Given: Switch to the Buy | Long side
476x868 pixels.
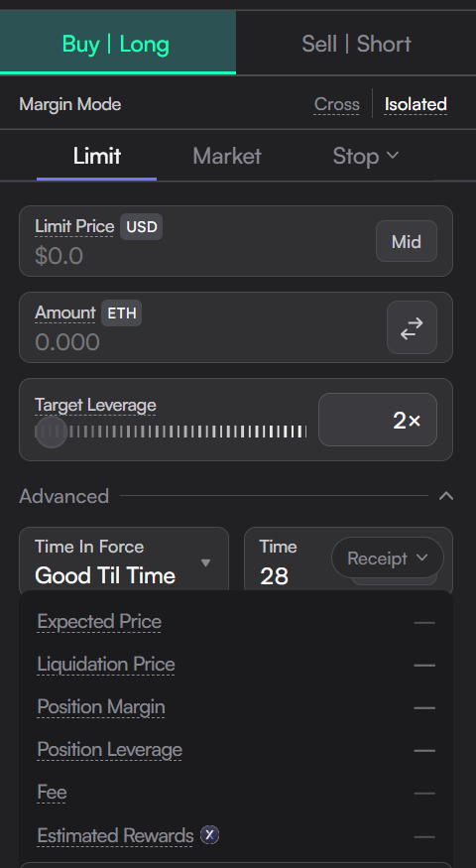Looking at the screenshot, I should (x=118, y=44).
